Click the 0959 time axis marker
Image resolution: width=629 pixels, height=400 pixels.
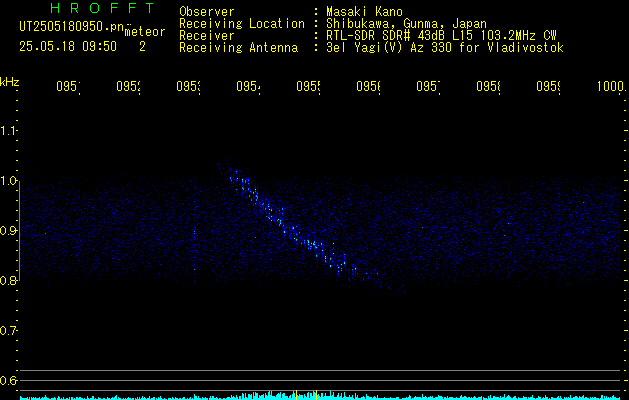pos(548,87)
